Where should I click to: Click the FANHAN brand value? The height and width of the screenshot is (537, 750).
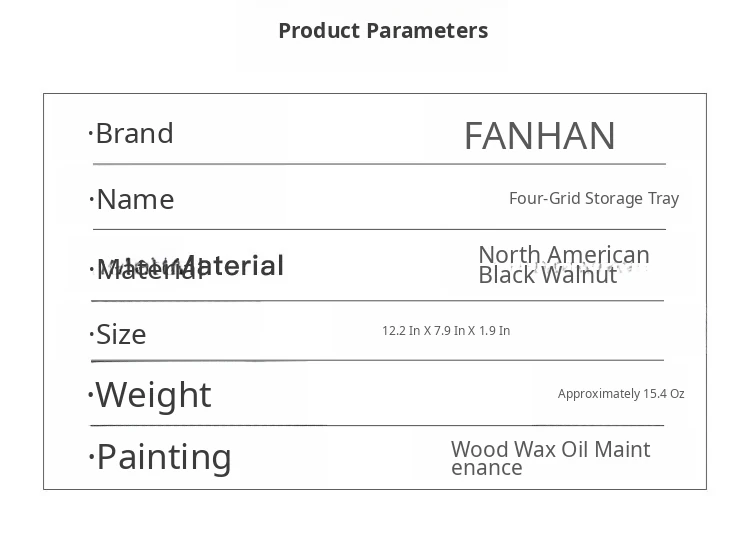click(539, 136)
